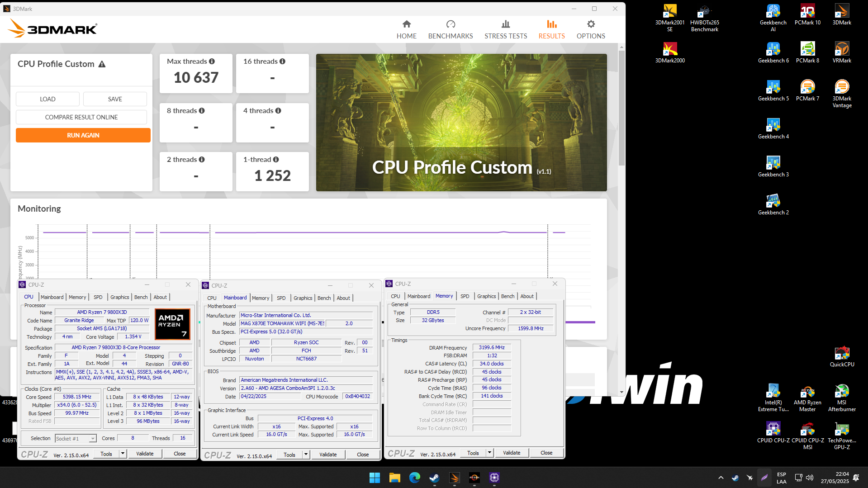Open Intel Extreme Tuning desktop shortcut
The image size is (868, 488).
pyautogui.click(x=773, y=398)
